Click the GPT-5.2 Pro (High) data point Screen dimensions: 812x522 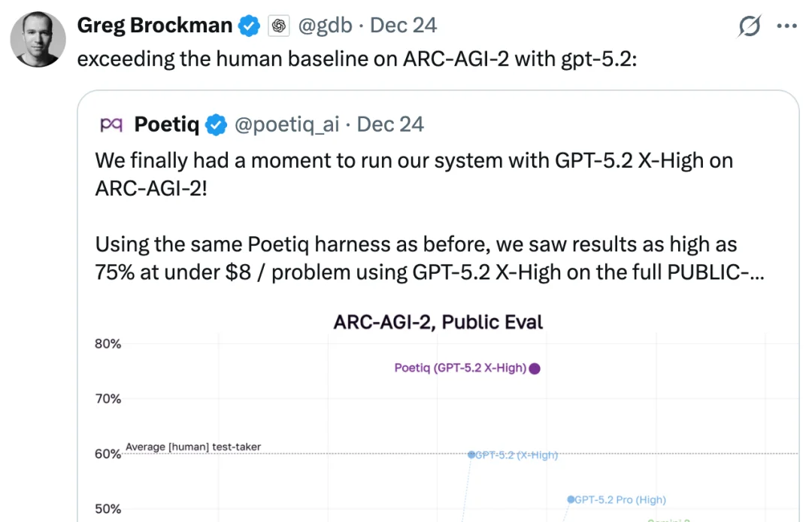point(571,499)
